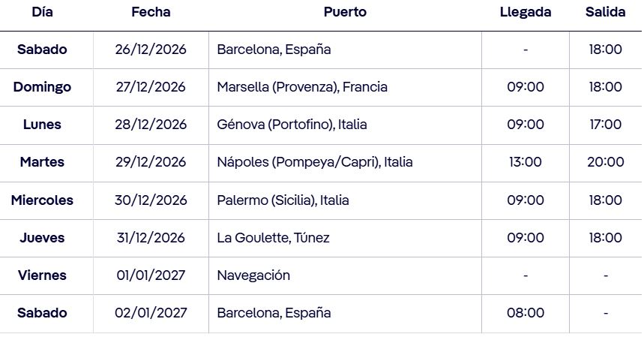This screenshot has width=644, height=340.
Task: Click the date 01/01/2027
Action: click(x=151, y=275)
